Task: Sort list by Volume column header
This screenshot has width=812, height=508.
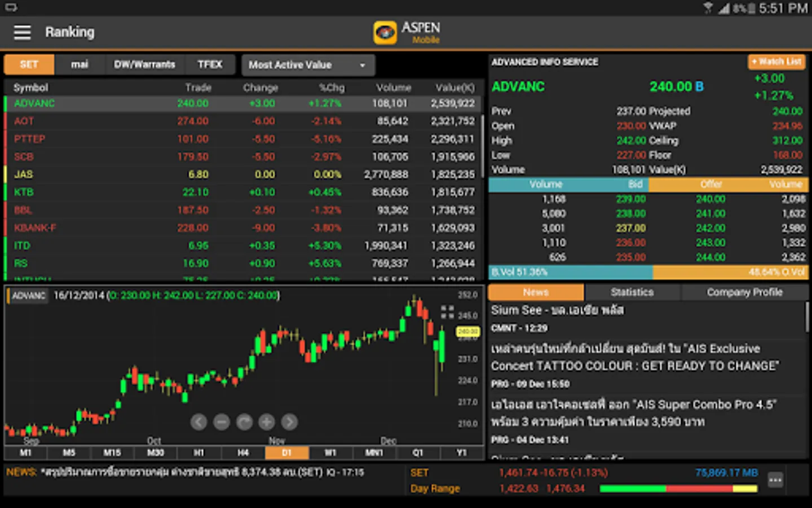Action: click(x=394, y=87)
